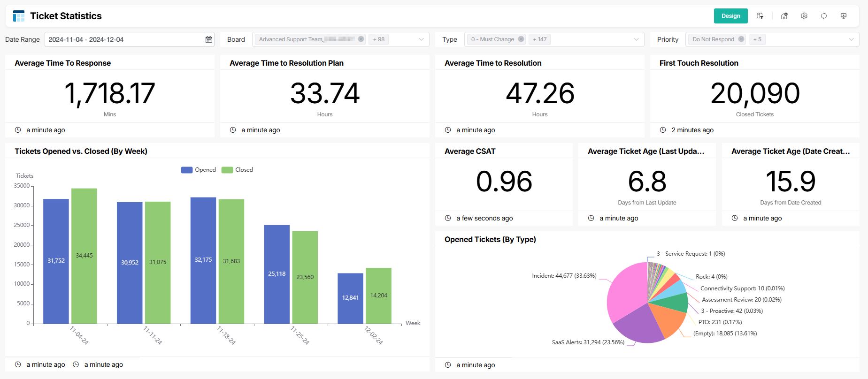
Task: Expand the Priority dropdown arrow
Action: coord(851,39)
